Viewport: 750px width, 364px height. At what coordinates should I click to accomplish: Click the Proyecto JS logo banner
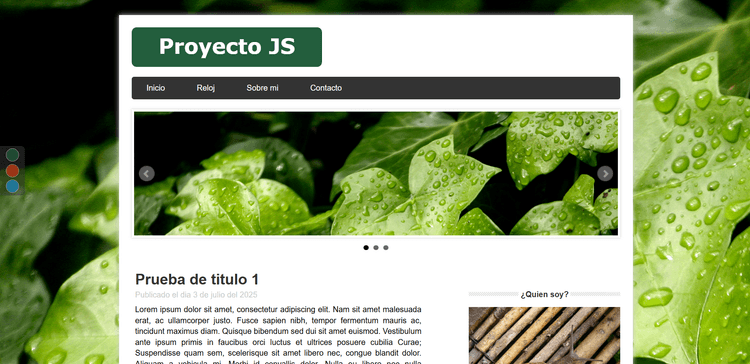click(x=227, y=47)
